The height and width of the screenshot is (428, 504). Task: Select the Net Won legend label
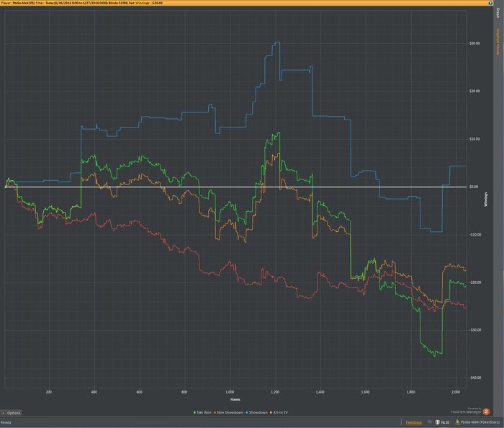click(204, 412)
